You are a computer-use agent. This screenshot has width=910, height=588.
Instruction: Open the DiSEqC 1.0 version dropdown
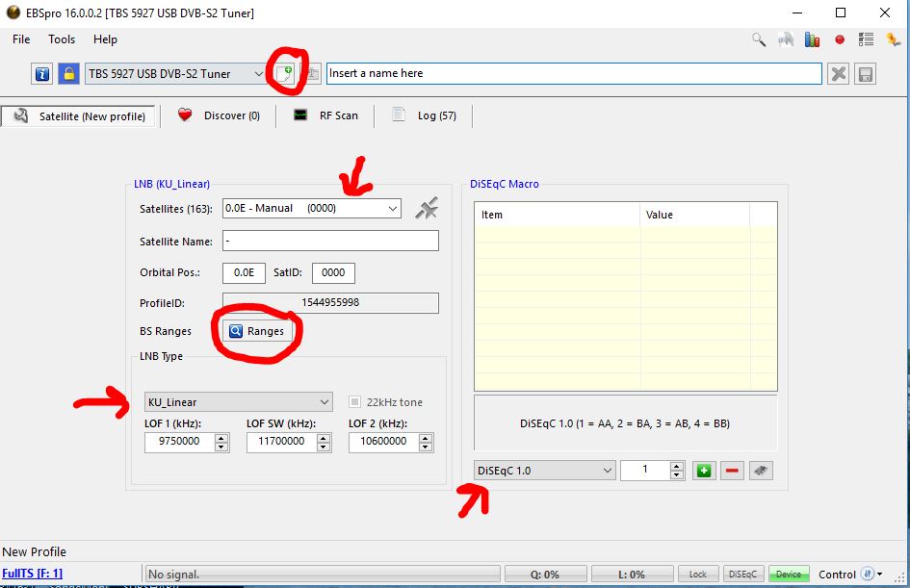pyautogui.click(x=544, y=471)
